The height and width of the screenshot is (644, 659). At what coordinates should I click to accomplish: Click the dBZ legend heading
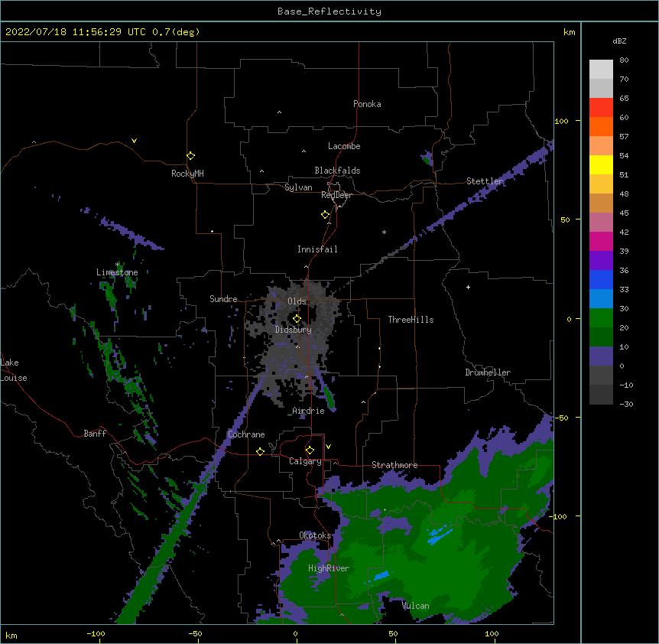(619, 41)
